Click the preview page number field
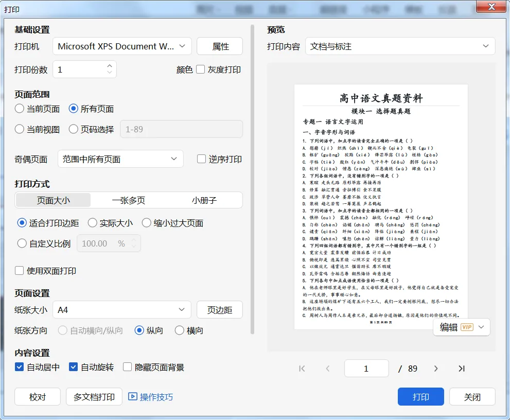Screen dimensions: 510x420 coord(366,369)
